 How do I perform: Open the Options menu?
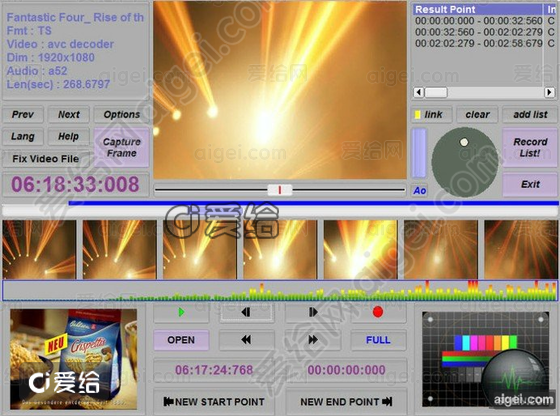(121, 115)
